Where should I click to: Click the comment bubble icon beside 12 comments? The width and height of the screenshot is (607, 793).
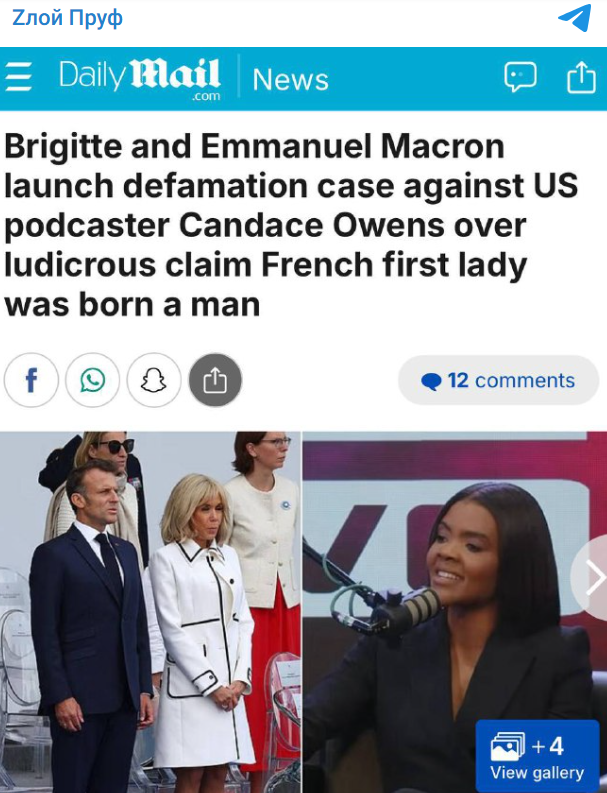click(x=431, y=381)
